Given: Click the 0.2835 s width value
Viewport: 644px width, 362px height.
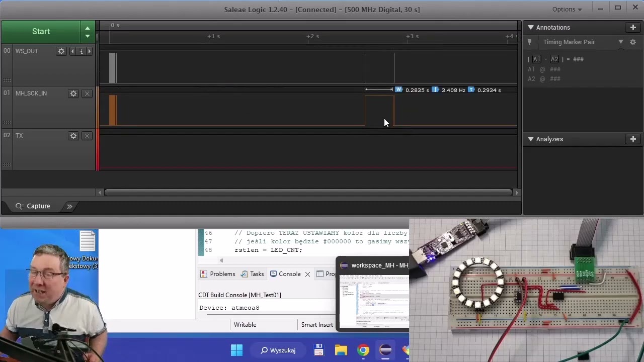Looking at the screenshot, I should click(x=417, y=90).
